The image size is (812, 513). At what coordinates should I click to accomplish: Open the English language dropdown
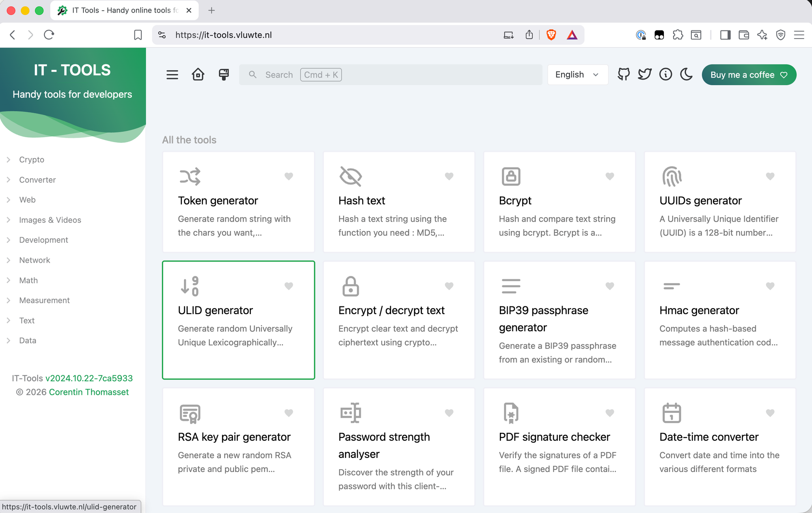[577, 74]
